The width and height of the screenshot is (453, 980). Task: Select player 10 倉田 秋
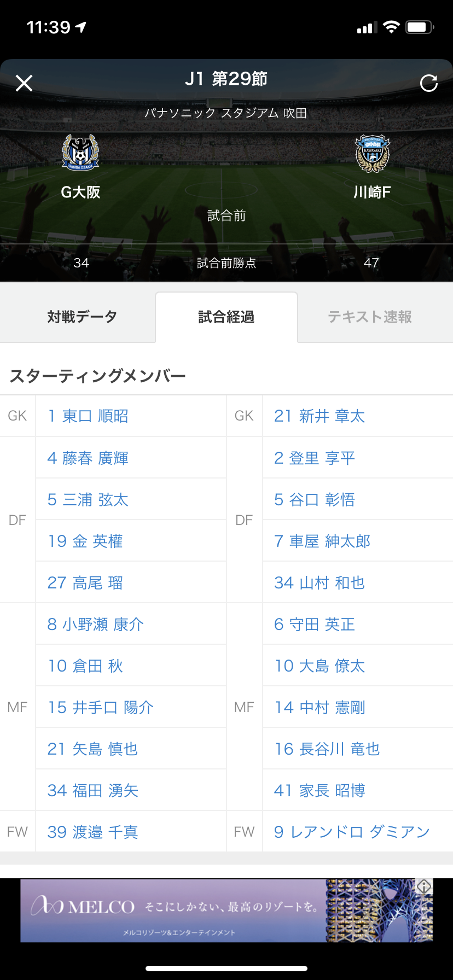[x=85, y=666]
